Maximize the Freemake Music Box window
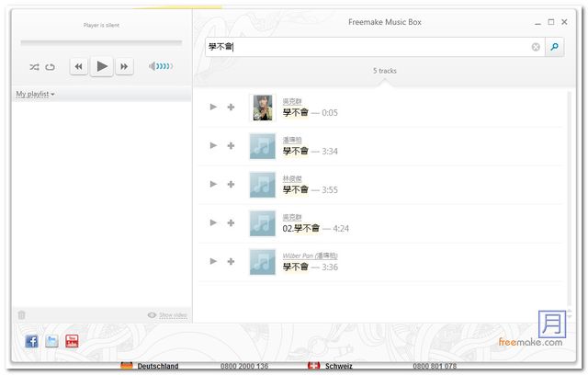 click(x=551, y=22)
